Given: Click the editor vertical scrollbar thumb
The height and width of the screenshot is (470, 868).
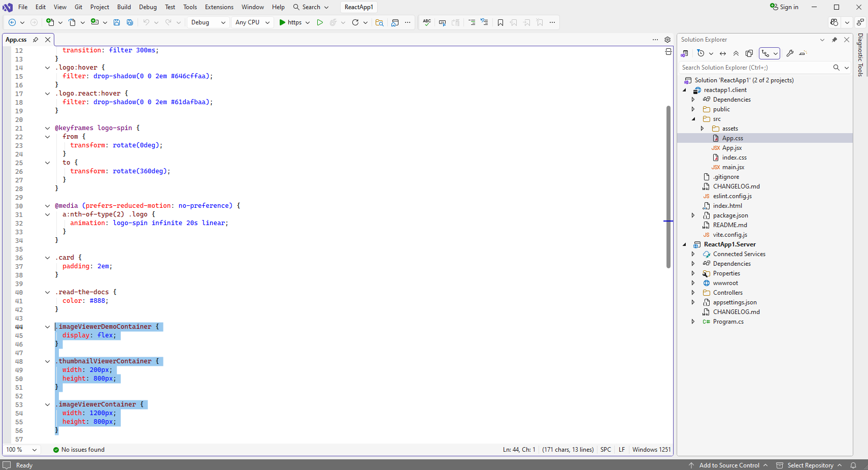Looking at the screenshot, I should [x=669, y=186].
